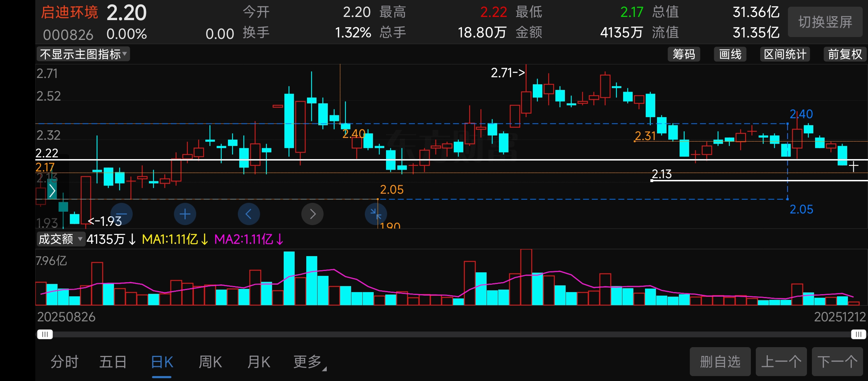
Task: Switch to the 周K tab
Action: pos(210,362)
